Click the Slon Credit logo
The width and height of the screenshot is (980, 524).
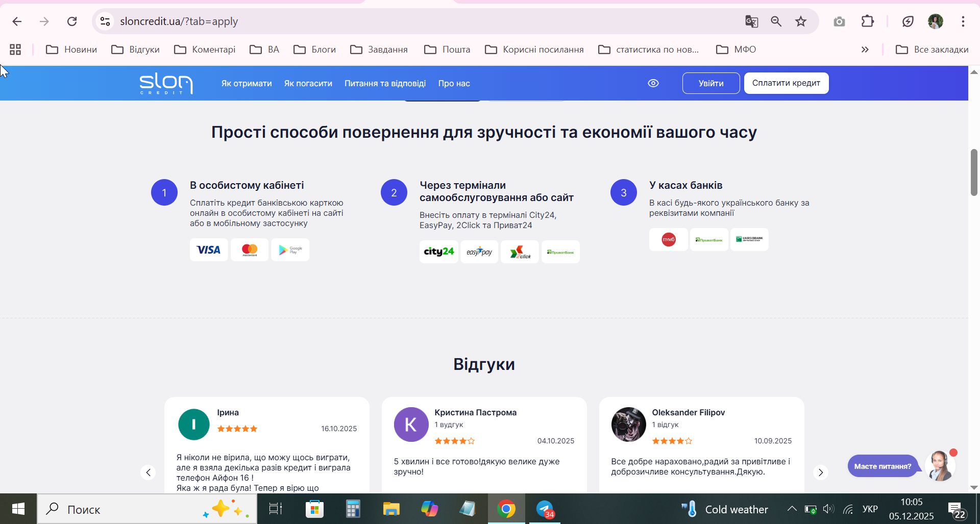(166, 83)
